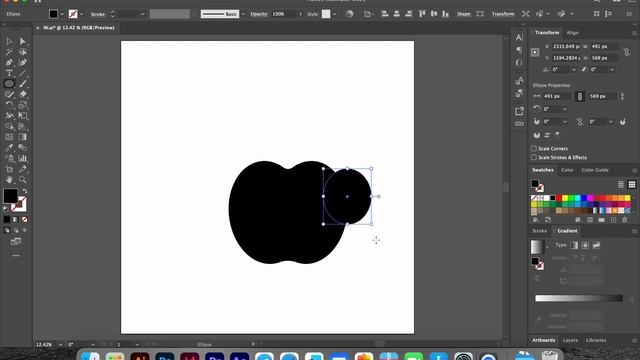
Task: Switch to the Color Guide tab
Action: click(x=595, y=170)
